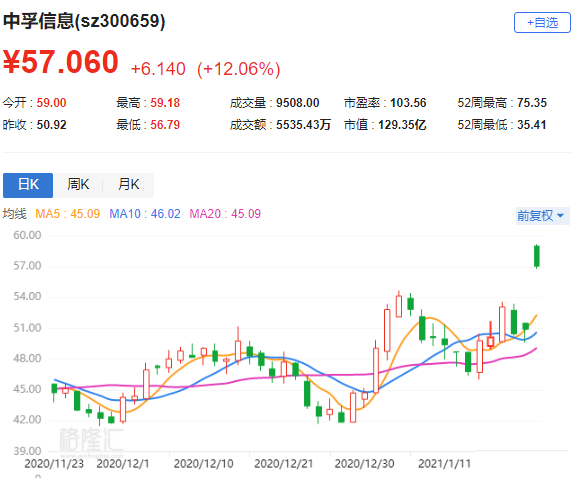
Task: Click the 昨收 value 50.92
Action: pos(51,125)
